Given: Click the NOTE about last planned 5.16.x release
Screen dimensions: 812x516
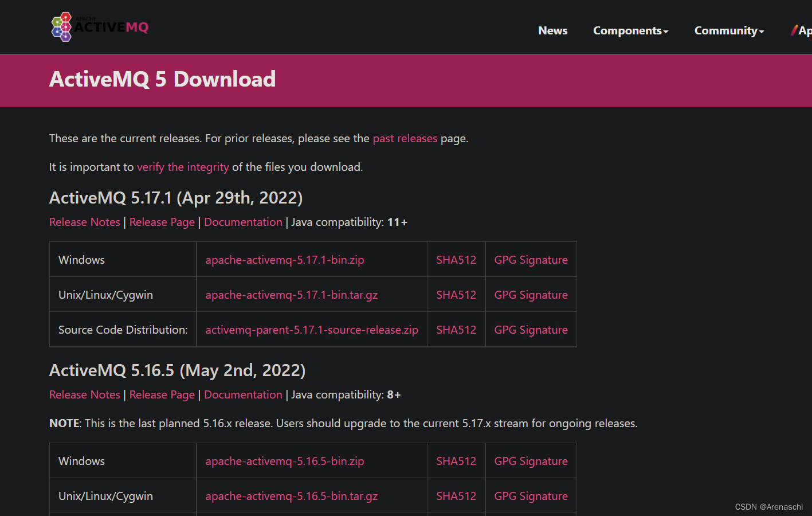Looking at the screenshot, I should pos(343,423).
